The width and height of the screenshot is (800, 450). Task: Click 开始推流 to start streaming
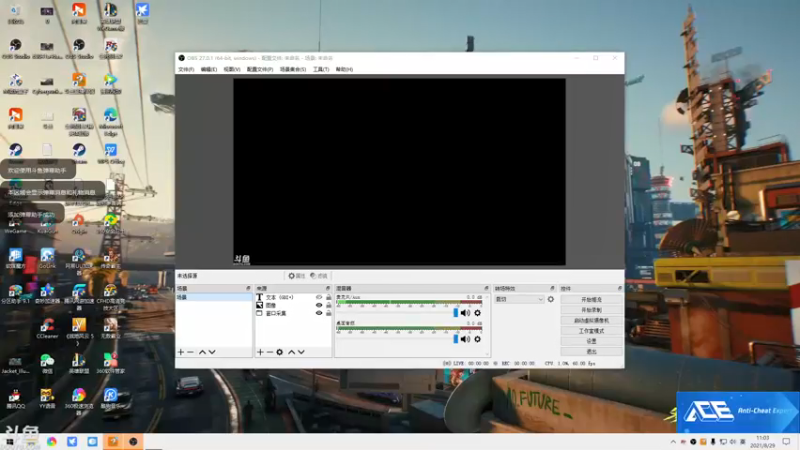(x=591, y=299)
